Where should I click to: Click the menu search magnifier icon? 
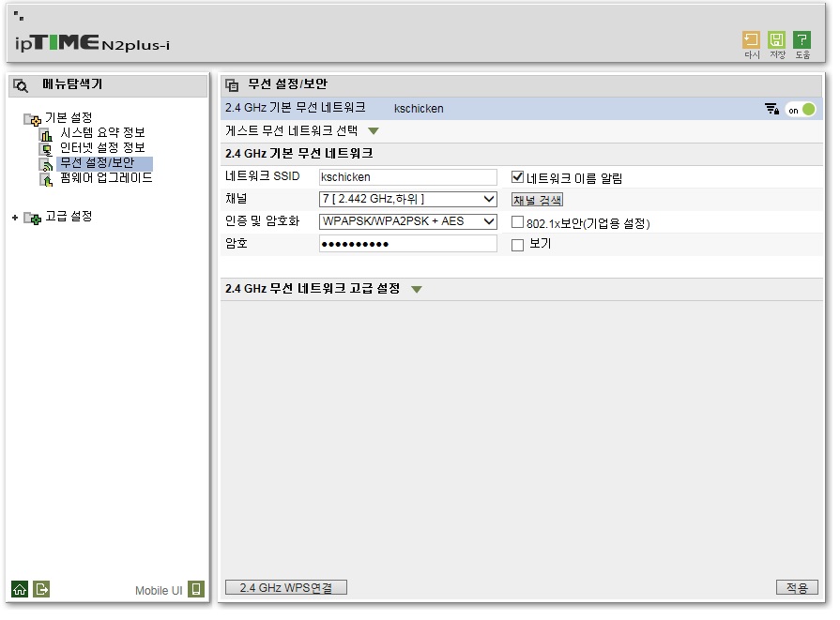[21, 85]
